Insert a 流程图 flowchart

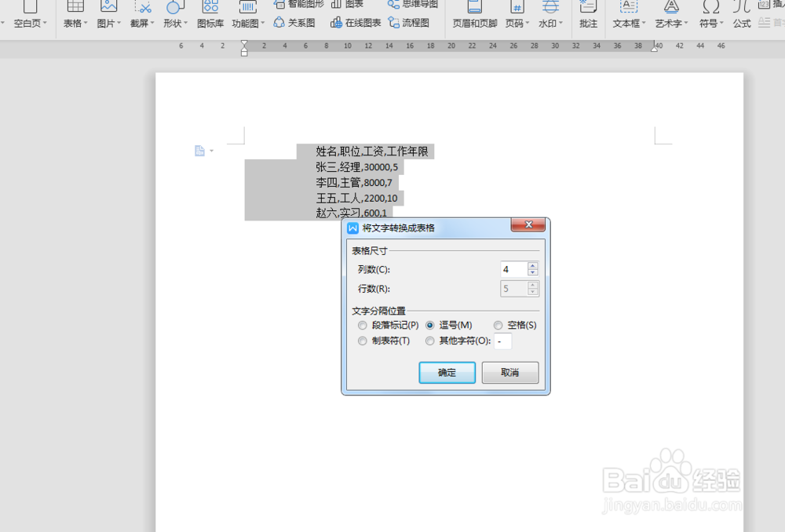point(409,23)
